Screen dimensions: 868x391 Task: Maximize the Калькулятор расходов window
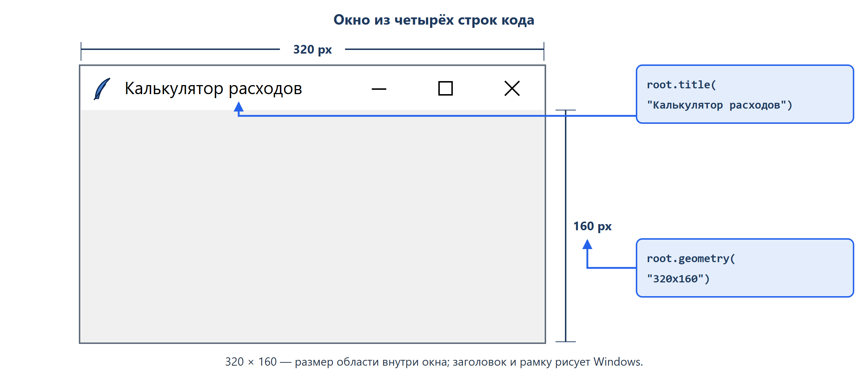(446, 88)
